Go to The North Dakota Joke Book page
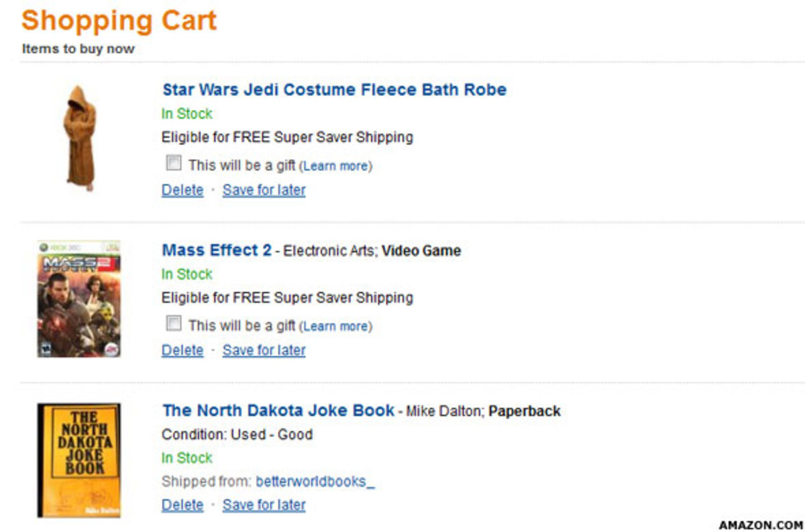Image resolution: width=805 pixels, height=532 pixels. click(278, 411)
